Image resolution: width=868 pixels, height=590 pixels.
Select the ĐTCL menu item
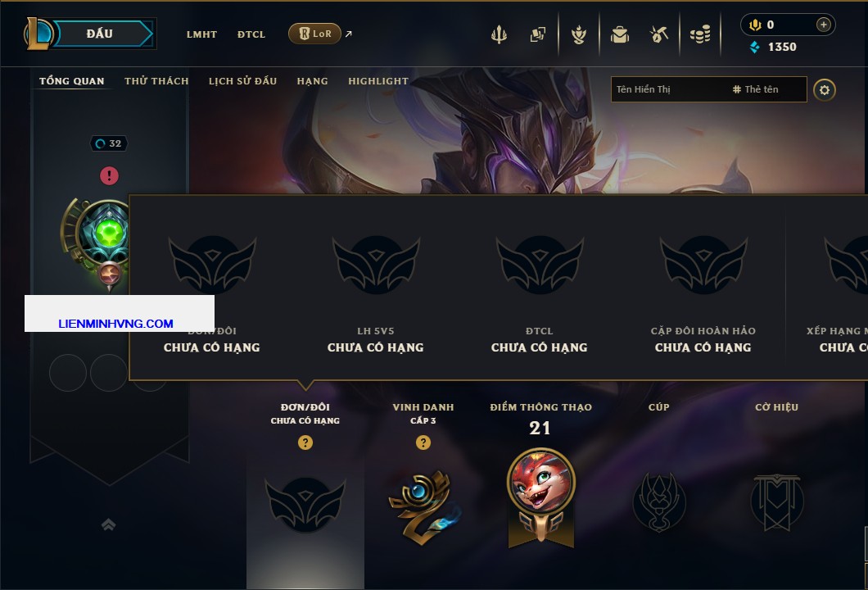click(251, 34)
